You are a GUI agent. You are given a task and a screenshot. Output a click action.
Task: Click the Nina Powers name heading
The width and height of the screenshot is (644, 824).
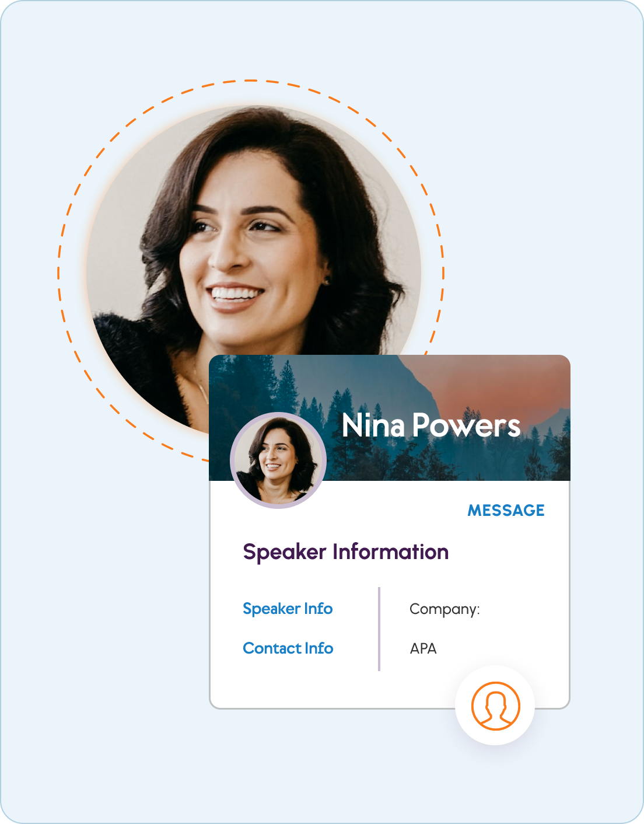pyautogui.click(x=430, y=425)
